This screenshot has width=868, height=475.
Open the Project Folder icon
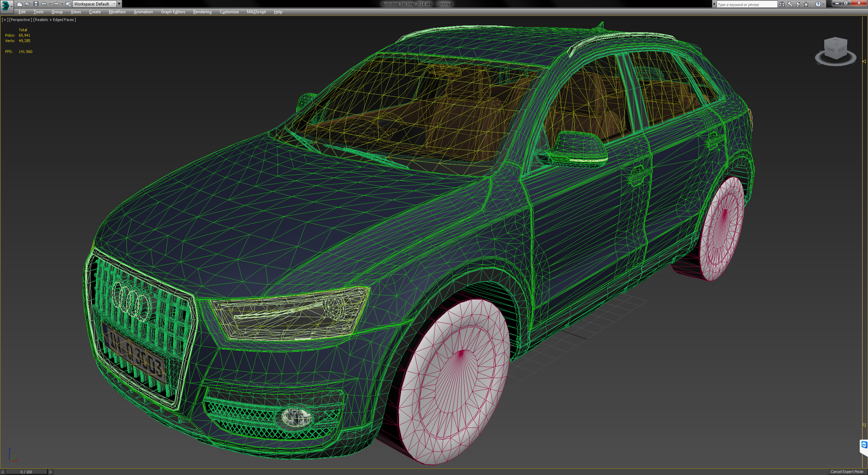click(69, 4)
